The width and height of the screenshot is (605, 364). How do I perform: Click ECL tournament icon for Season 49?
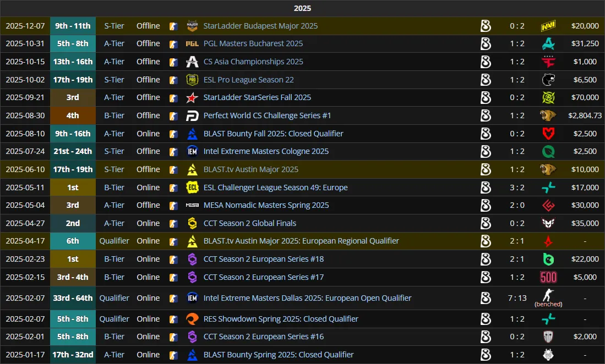192,187
